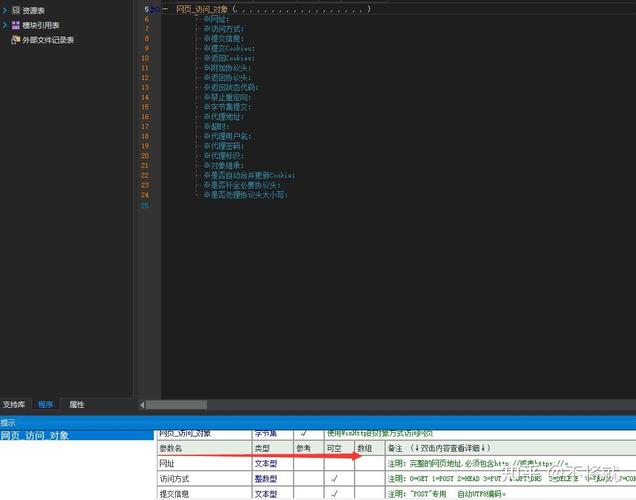Click line number 25 in the gutter
636x500 pixels.
(x=145, y=205)
